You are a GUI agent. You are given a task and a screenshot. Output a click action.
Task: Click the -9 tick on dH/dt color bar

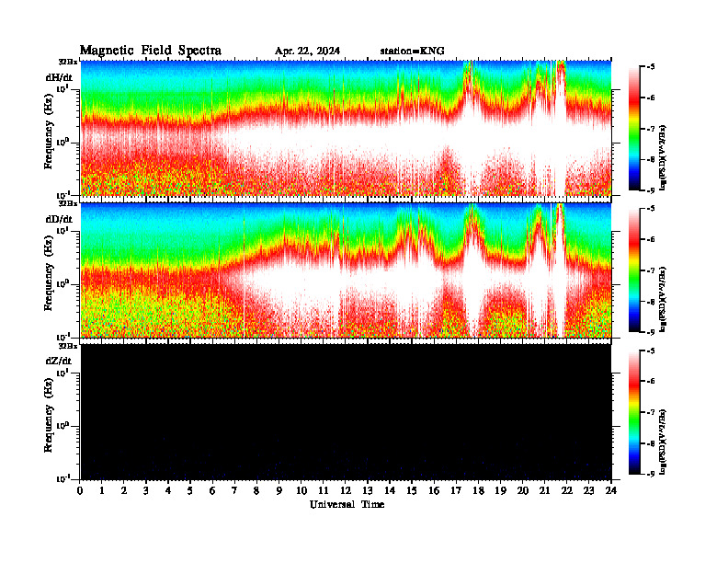coord(652,190)
